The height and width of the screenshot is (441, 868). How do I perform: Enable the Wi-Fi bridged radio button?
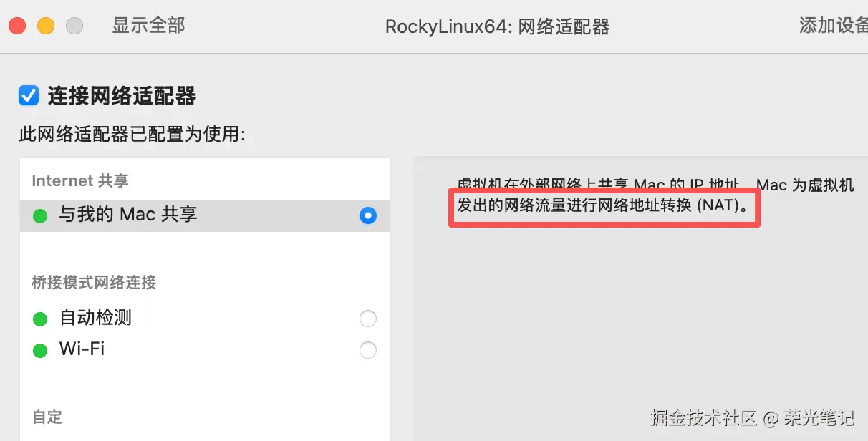(367, 350)
